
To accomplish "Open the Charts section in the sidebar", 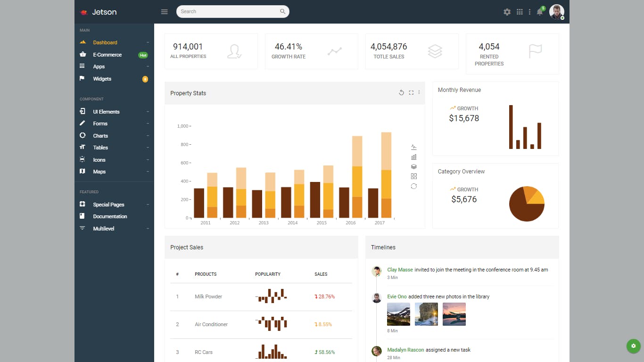I will (x=100, y=136).
